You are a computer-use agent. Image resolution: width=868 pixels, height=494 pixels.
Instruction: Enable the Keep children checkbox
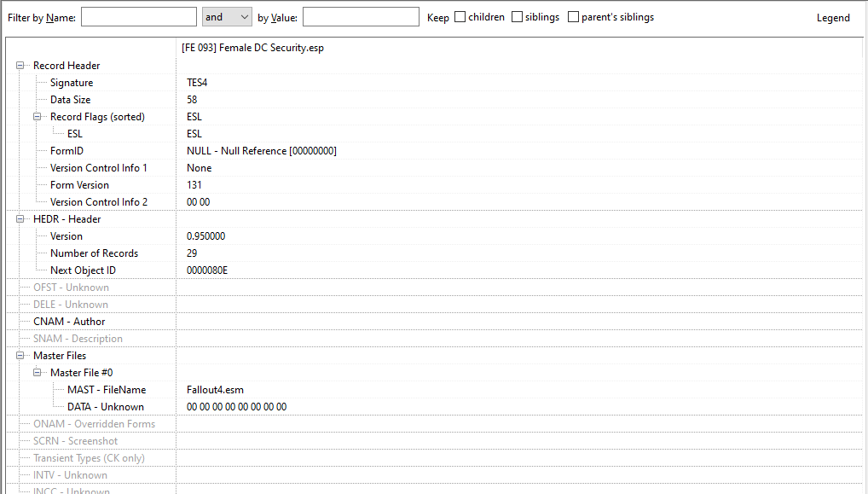460,17
